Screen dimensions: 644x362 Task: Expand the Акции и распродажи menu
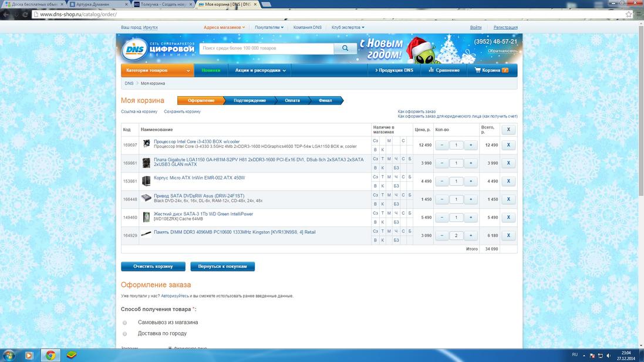[260, 70]
